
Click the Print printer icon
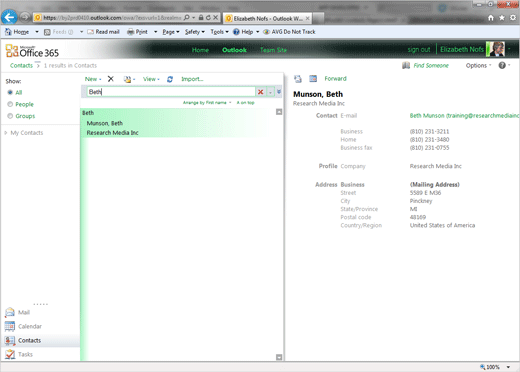pyautogui.click(x=131, y=32)
